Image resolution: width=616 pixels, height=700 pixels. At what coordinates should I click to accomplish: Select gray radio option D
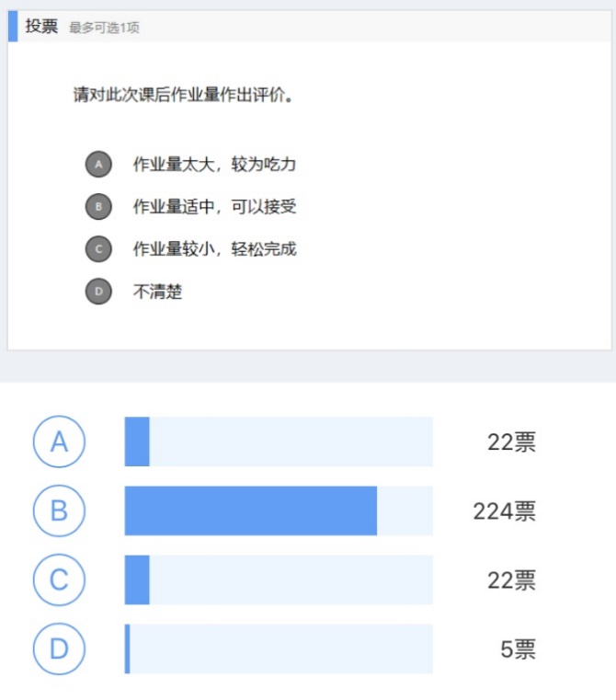98,292
